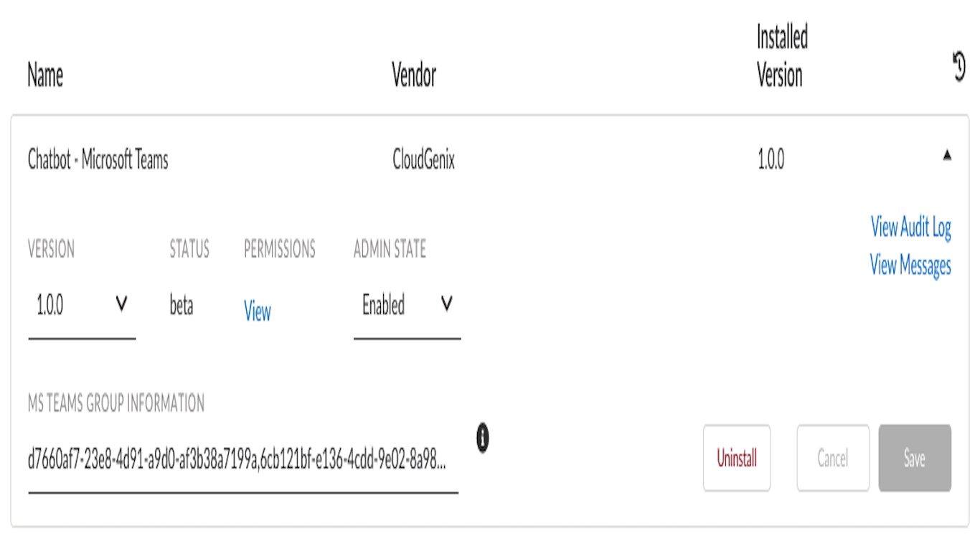Open the Version 1.0.0 dropdown
Viewport: 980px width, 551px height.
tap(82, 306)
